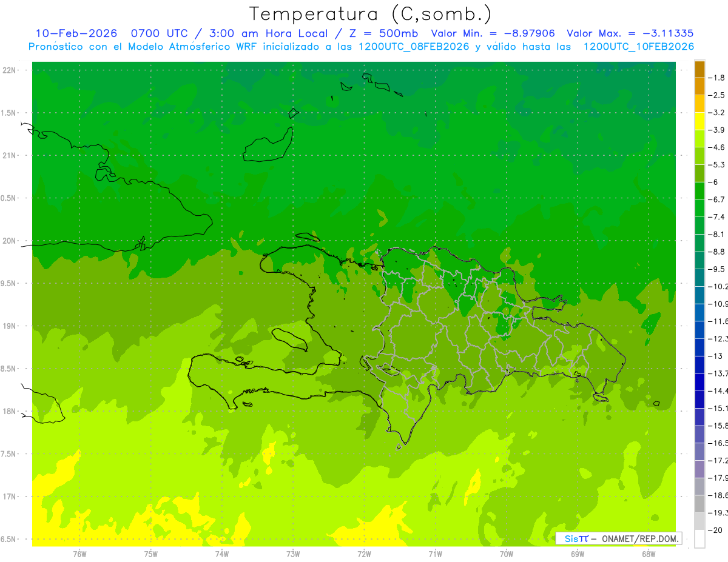Click the '17N' latitude label
728x562 pixels.
coord(10,497)
